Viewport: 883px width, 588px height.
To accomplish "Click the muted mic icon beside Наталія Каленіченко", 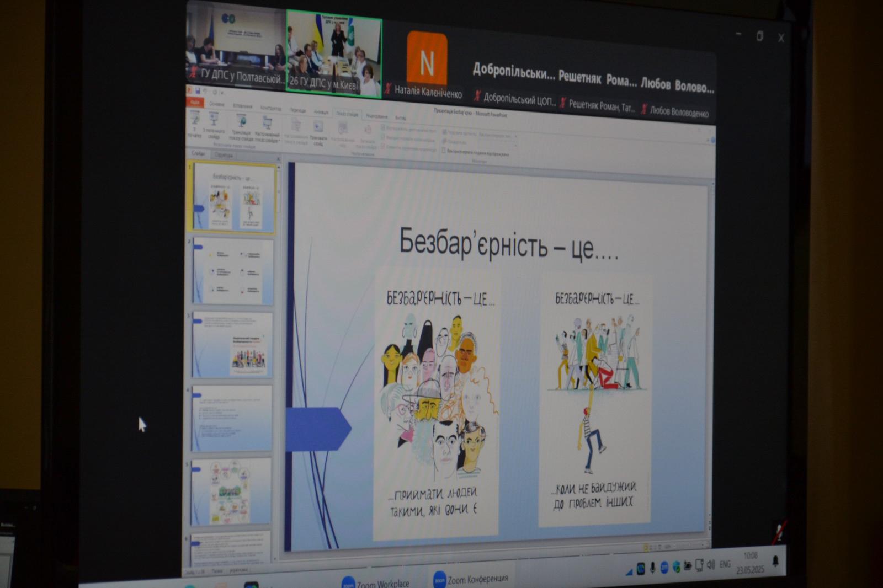I will (x=389, y=88).
